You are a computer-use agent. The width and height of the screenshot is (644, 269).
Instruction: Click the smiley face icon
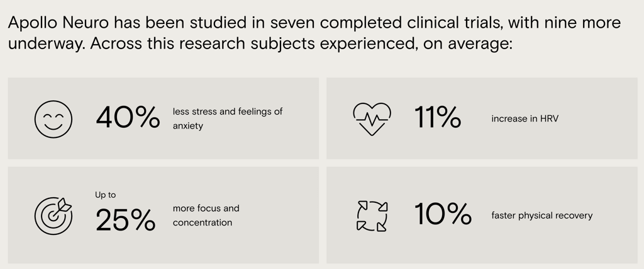[53, 119]
